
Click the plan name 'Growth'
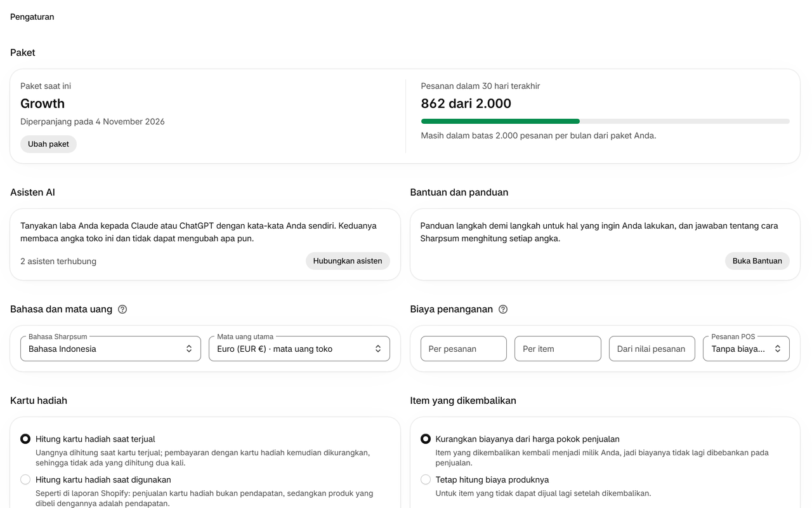click(x=43, y=104)
